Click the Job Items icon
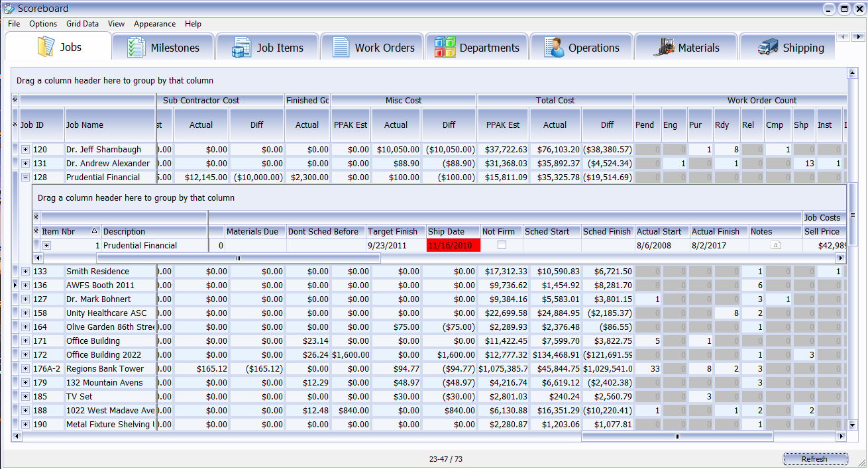Screen dimensions: 868x469 tap(241, 48)
